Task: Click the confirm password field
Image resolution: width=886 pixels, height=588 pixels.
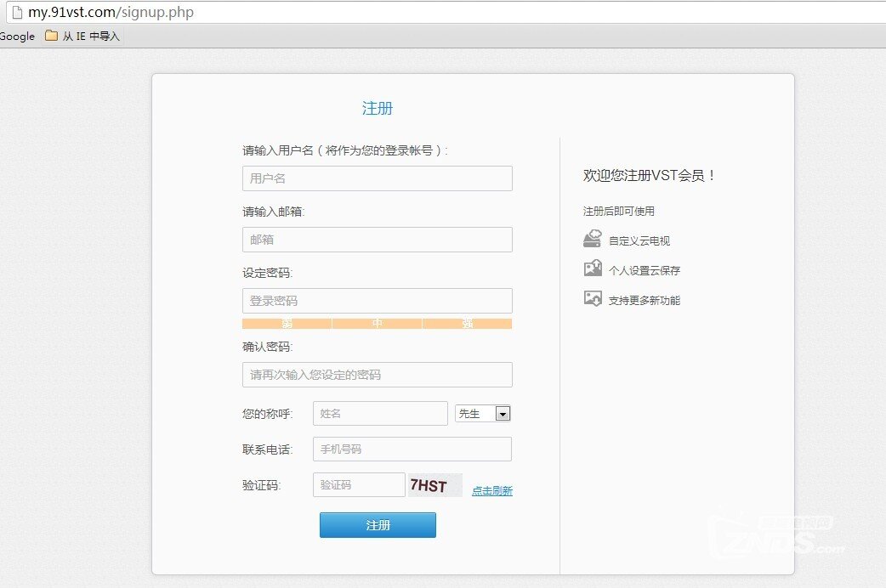Action: 378,375
